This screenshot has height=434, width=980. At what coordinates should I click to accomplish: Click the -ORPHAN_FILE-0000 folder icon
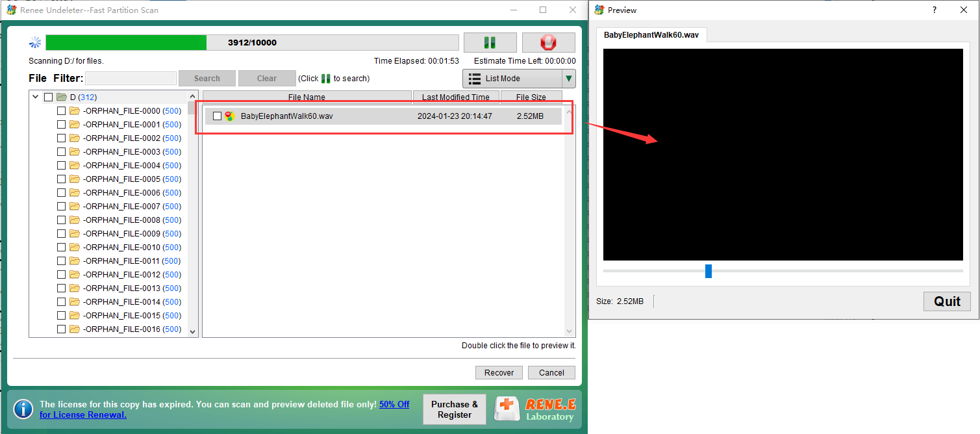[x=75, y=111]
